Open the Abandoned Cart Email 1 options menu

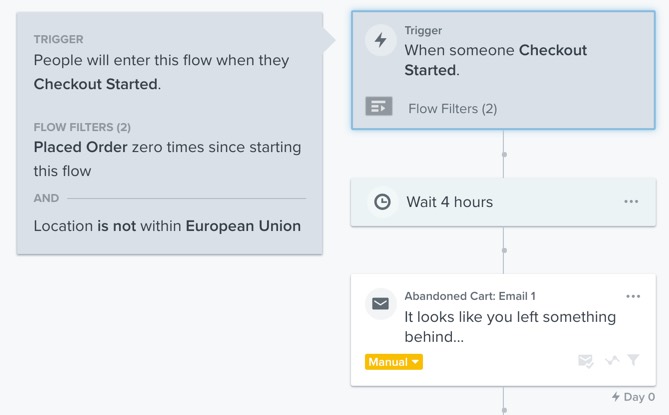coord(633,297)
